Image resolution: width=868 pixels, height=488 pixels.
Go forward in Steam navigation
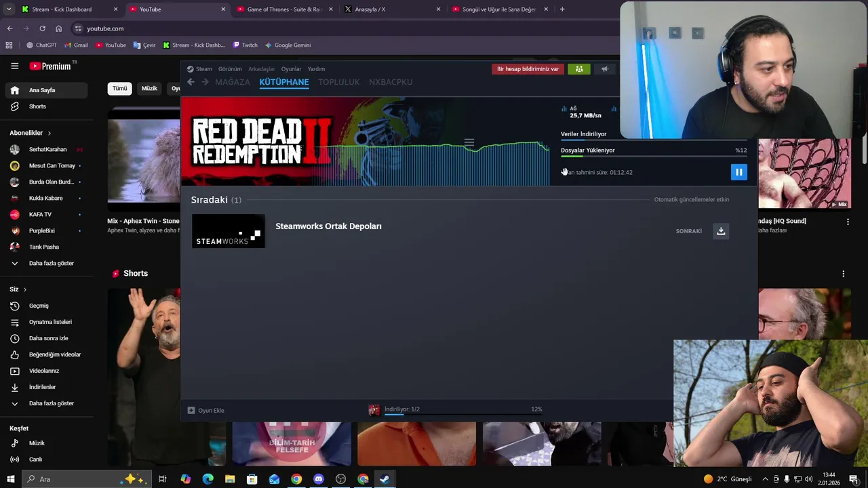click(205, 82)
